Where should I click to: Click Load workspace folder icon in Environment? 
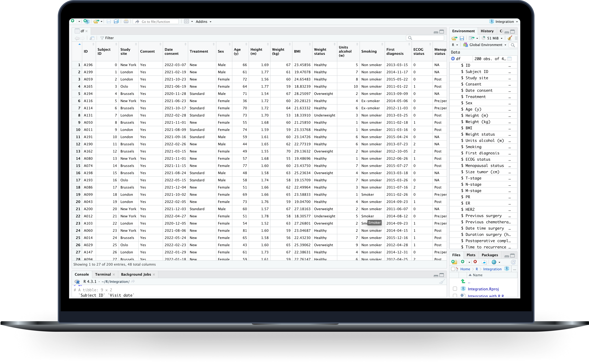tap(454, 38)
